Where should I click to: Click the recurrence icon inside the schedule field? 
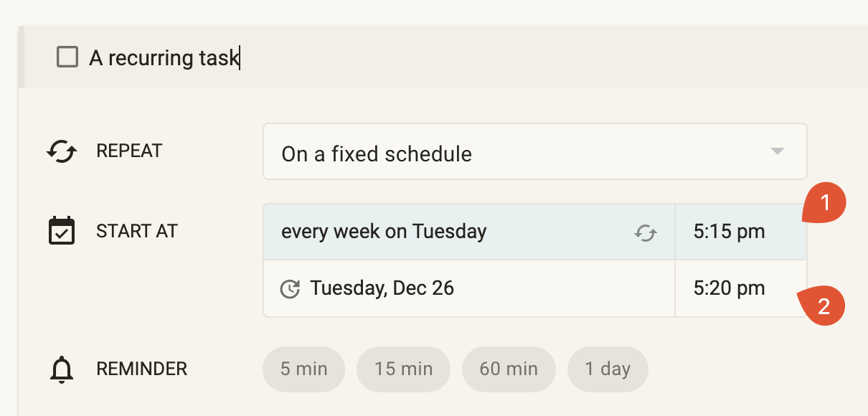coord(646,232)
